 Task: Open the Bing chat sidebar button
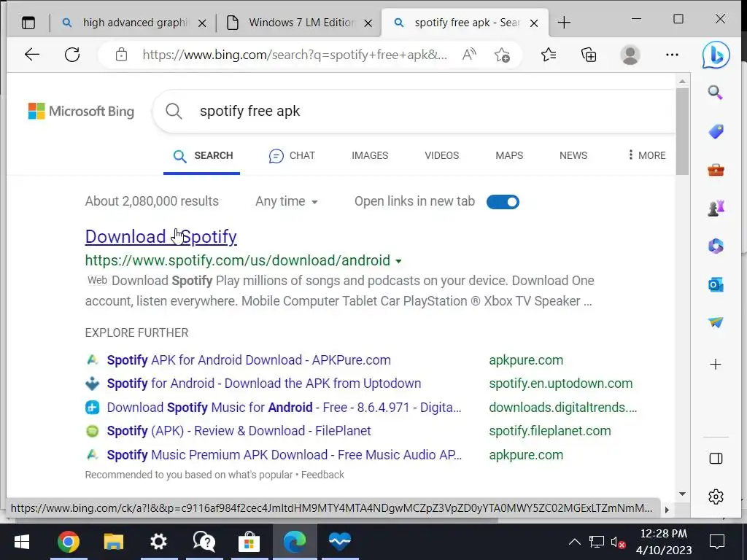point(716,55)
